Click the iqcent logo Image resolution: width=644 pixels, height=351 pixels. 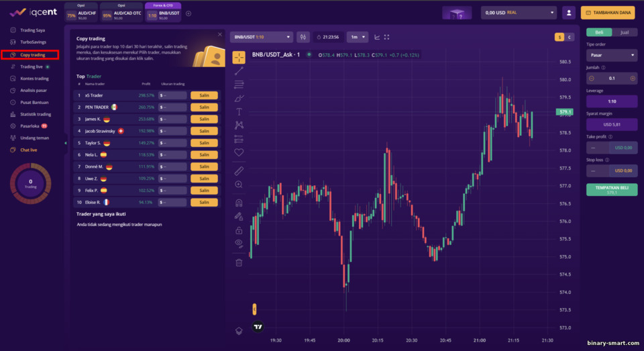click(34, 12)
